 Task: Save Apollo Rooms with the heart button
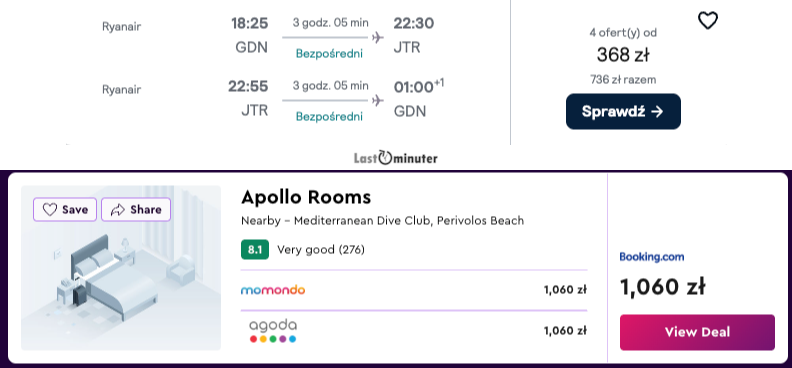click(x=65, y=209)
